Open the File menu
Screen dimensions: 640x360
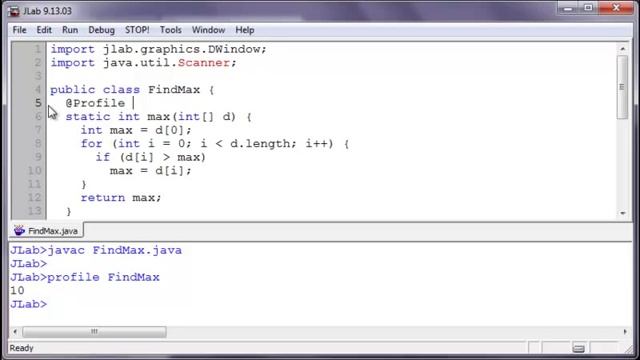[x=19, y=30]
